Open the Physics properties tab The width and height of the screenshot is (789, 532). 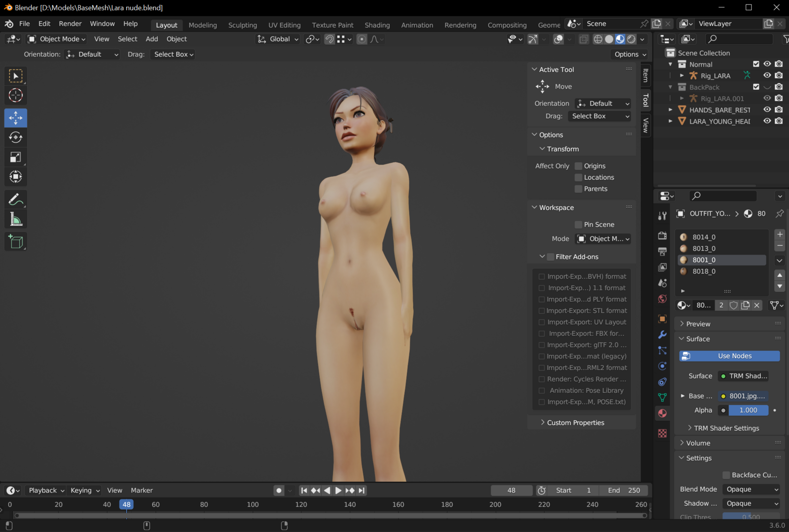(662, 366)
